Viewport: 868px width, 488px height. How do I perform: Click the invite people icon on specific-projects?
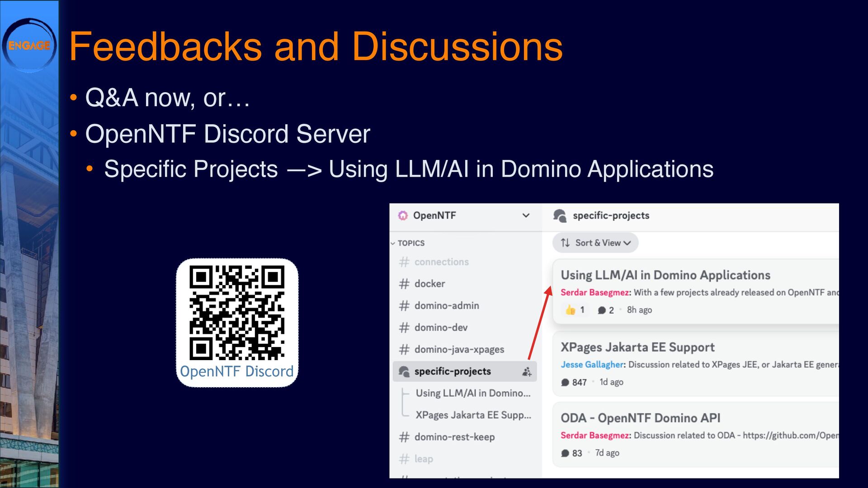[x=527, y=371]
